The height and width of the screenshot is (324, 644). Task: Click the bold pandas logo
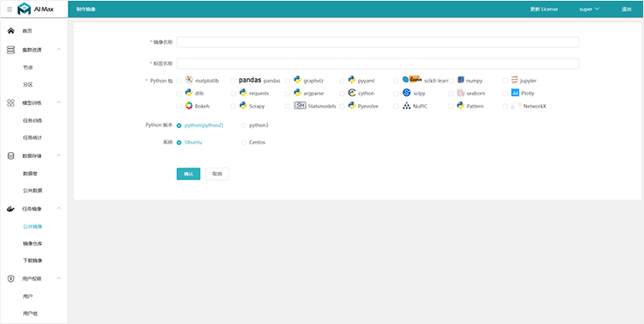pyautogui.click(x=250, y=80)
